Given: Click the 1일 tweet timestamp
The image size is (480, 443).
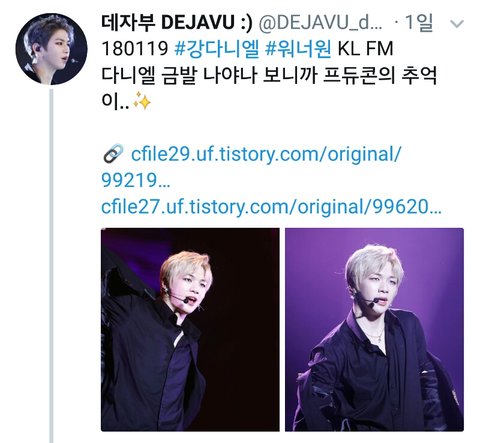Looking at the screenshot, I should pos(418,23).
